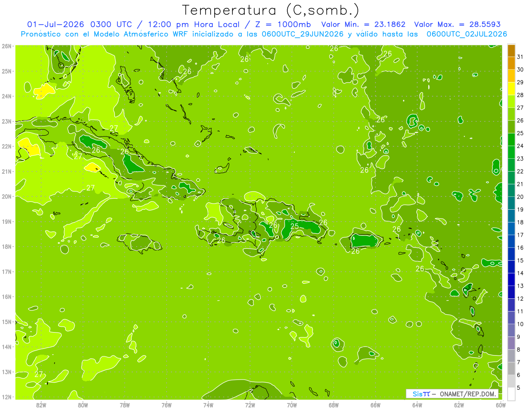Click the "72W" longitude axis label

pyautogui.click(x=250, y=404)
